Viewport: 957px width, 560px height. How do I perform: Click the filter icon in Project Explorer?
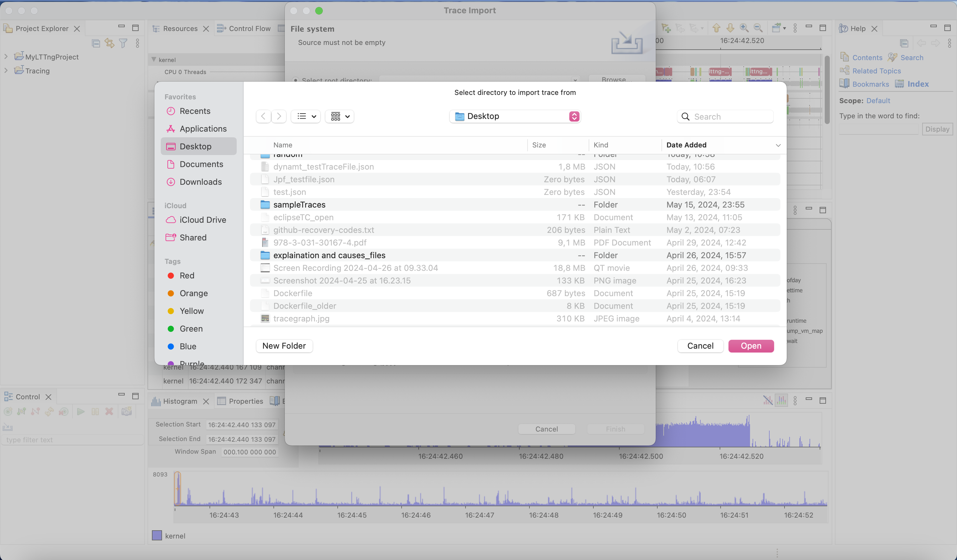click(123, 43)
